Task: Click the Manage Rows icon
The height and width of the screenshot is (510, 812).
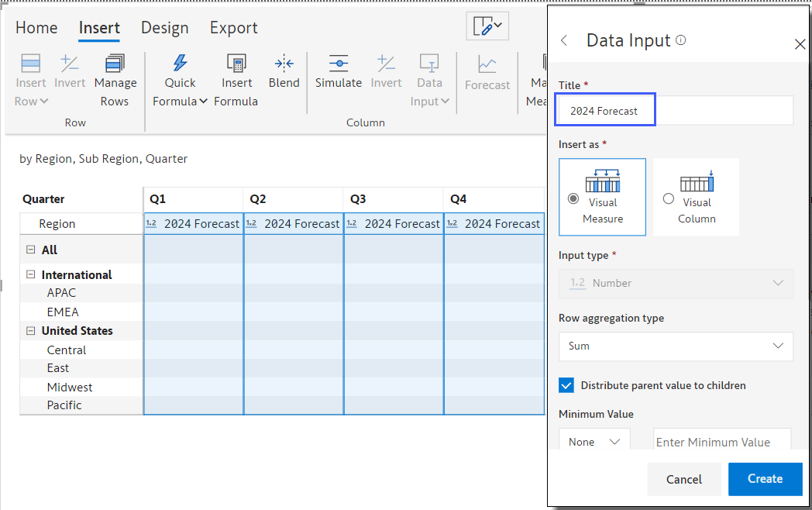Action: (115, 64)
